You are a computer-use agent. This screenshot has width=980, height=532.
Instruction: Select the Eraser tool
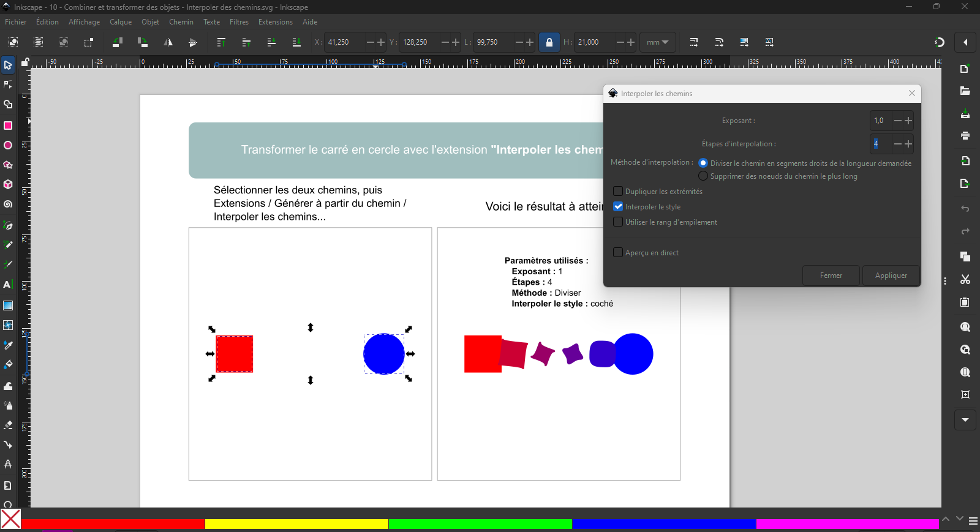pos(8,425)
